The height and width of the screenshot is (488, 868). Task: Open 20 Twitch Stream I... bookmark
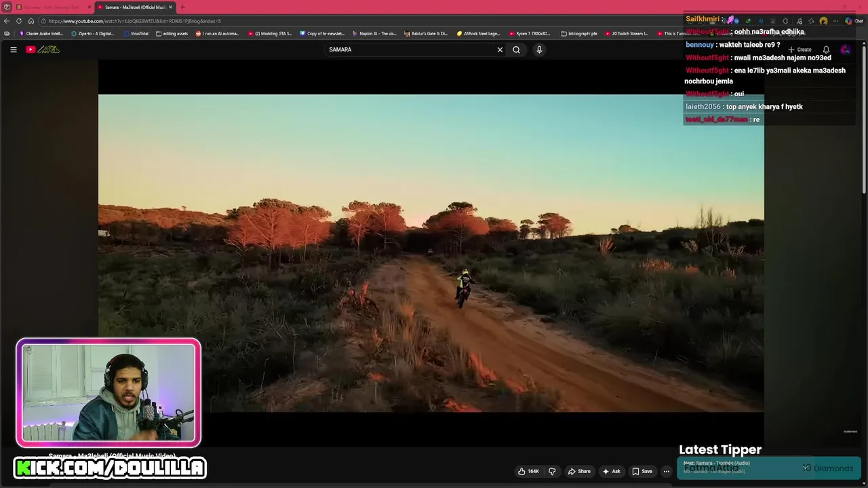tap(627, 33)
